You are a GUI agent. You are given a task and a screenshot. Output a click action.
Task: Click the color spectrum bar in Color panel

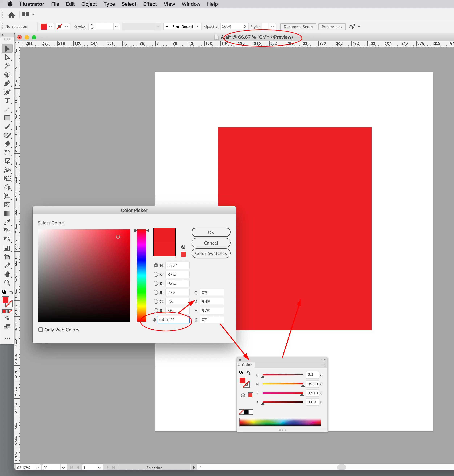coord(280,422)
